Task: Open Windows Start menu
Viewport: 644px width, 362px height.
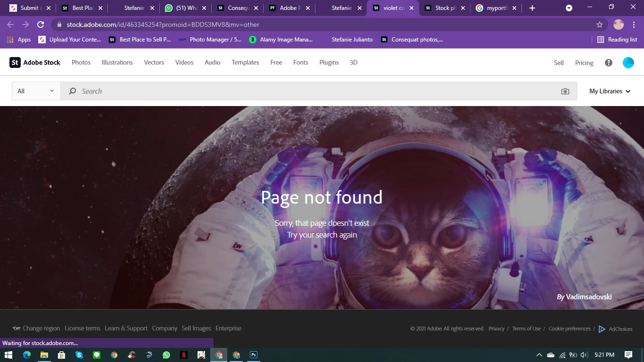Action: [8, 355]
